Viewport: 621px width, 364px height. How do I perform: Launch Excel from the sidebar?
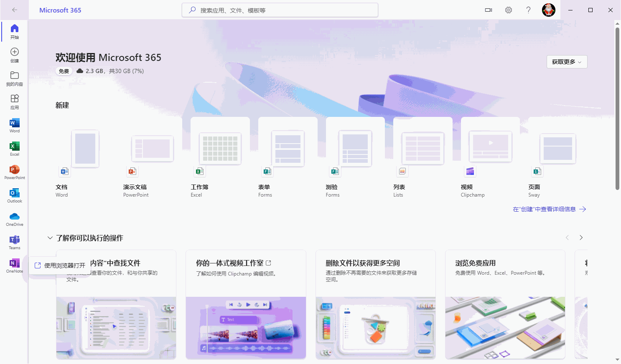(x=15, y=149)
